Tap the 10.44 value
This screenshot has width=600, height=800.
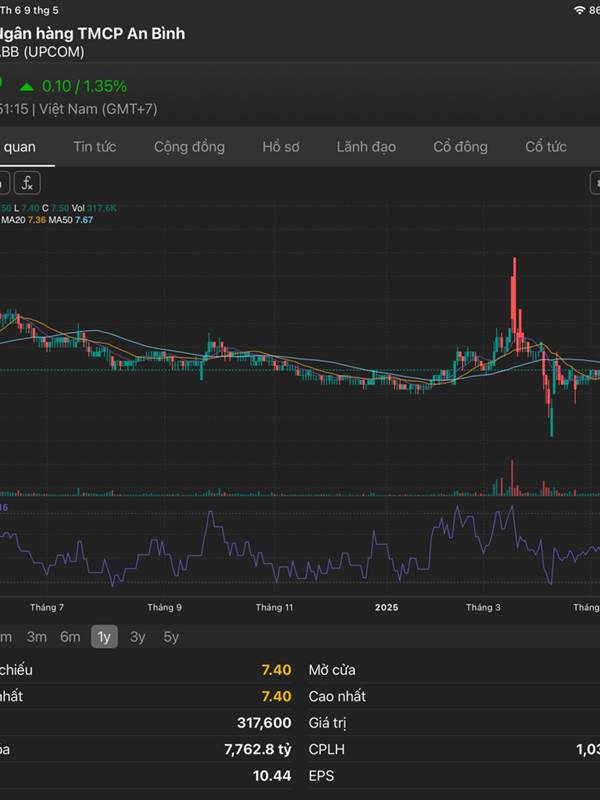tap(272, 776)
